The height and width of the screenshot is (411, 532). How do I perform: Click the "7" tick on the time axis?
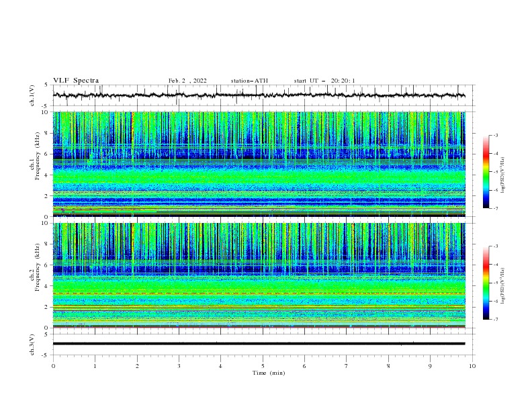click(347, 366)
